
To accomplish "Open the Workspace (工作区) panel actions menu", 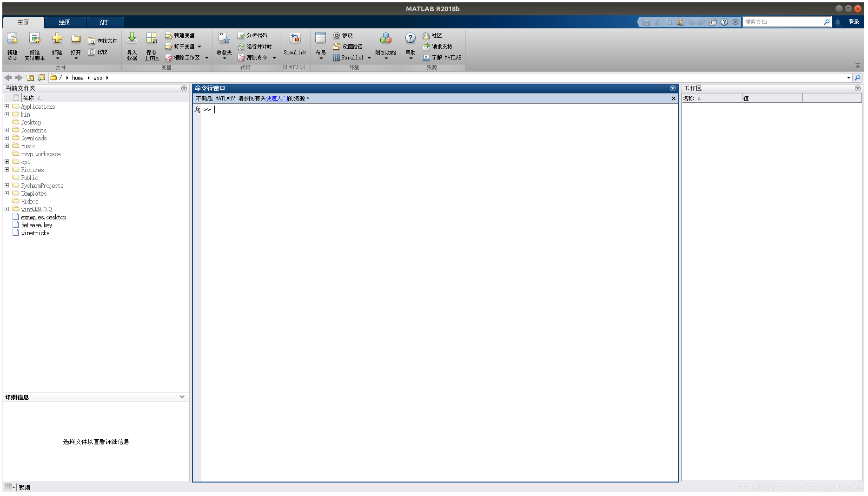I will (x=858, y=88).
